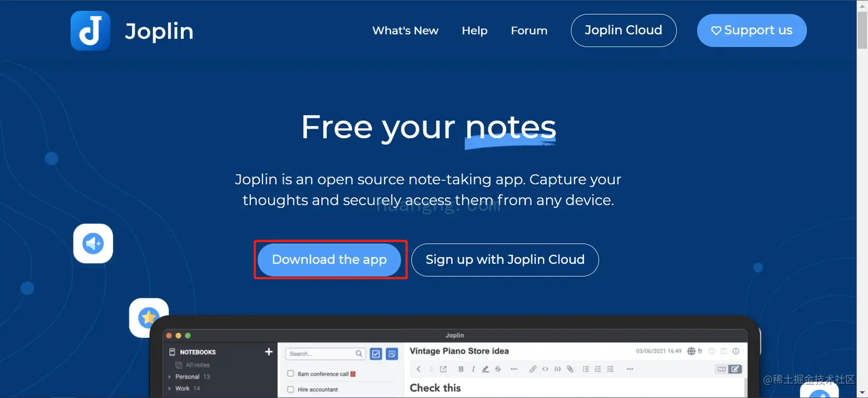Click the floating megaphone icon tile

93,243
